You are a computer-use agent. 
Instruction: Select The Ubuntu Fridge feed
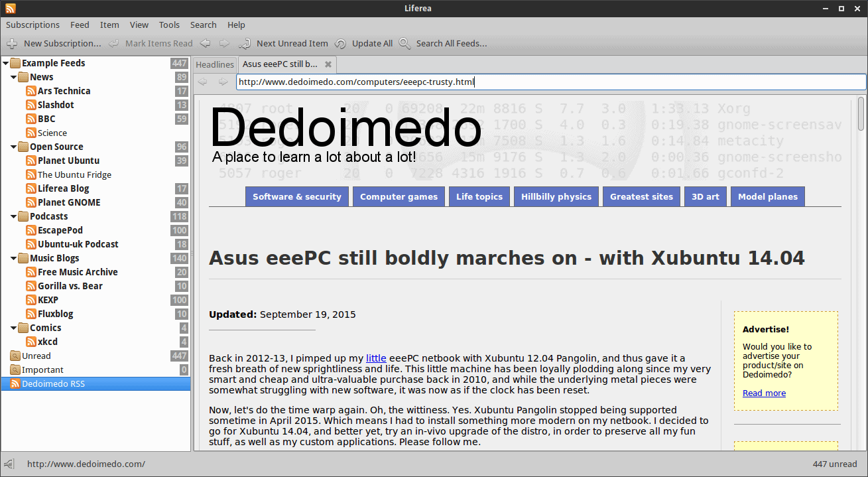click(x=74, y=174)
